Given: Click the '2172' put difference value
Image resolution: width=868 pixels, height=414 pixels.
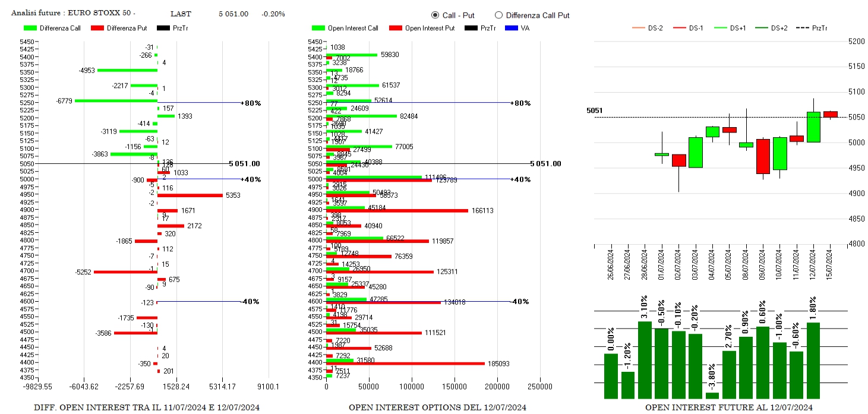Looking at the screenshot, I should [x=194, y=226].
